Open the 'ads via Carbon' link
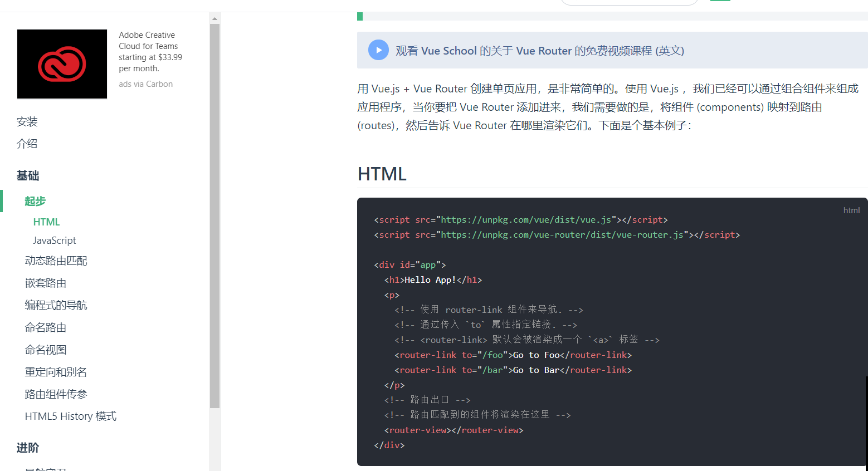Image resolution: width=868 pixels, height=471 pixels. 145,84
